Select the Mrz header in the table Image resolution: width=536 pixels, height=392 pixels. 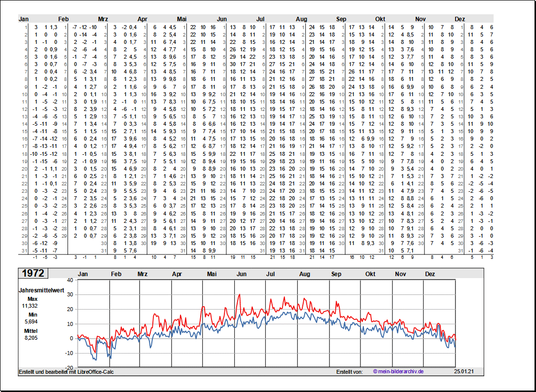pos(103,19)
